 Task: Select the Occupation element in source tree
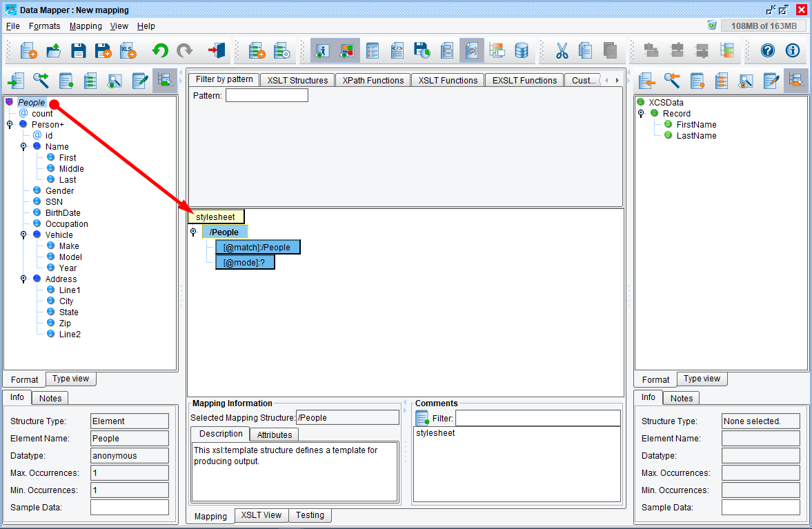pos(67,224)
